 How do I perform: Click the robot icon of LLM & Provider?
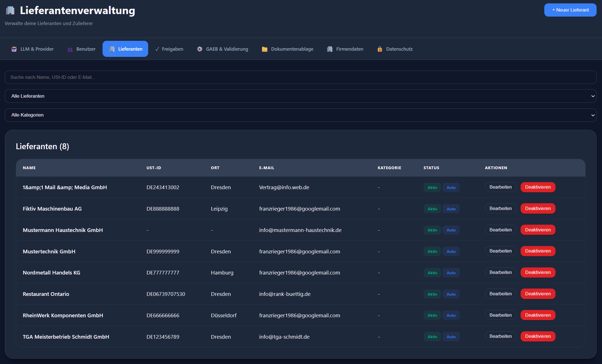(x=14, y=49)
